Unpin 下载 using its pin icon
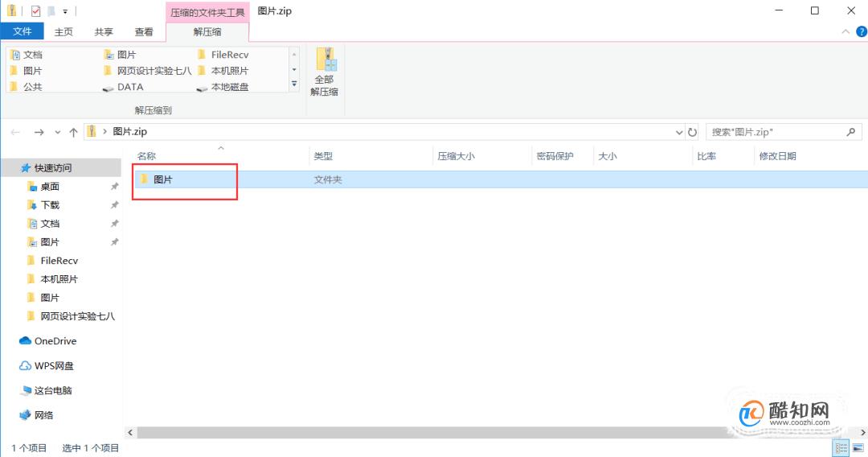Image resolution: width=868 pixels, height=457 pixels. coord(115,205)
